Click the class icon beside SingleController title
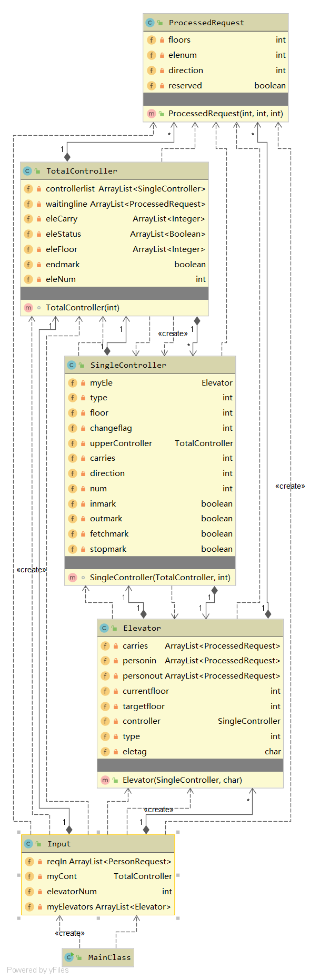 (x=72, y=365)
